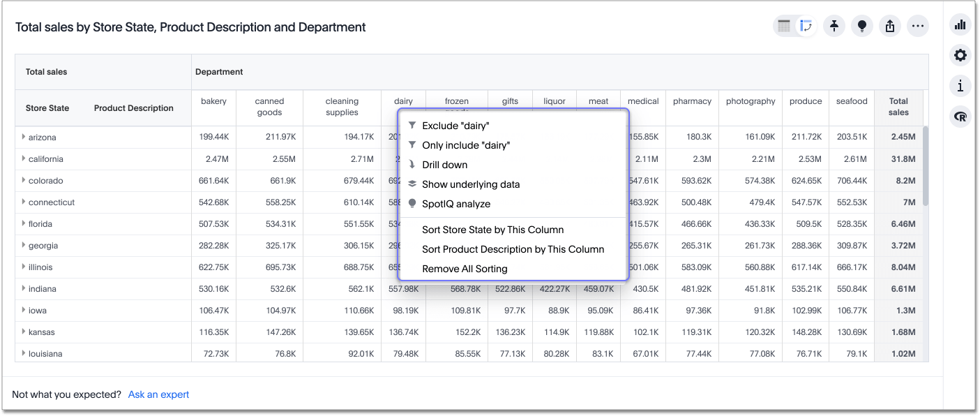
Task: Open SpotIQ insights via the lightbulb icon
Action: pos(862,25)
